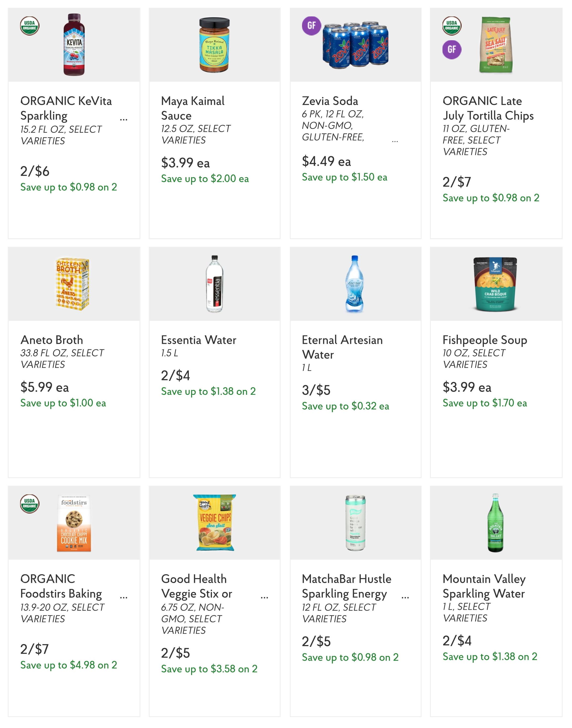This screenshot has width=572, height=728.
Task: Open the Fishpeople Wild Crab Bisque image
Action: point(496,284)
